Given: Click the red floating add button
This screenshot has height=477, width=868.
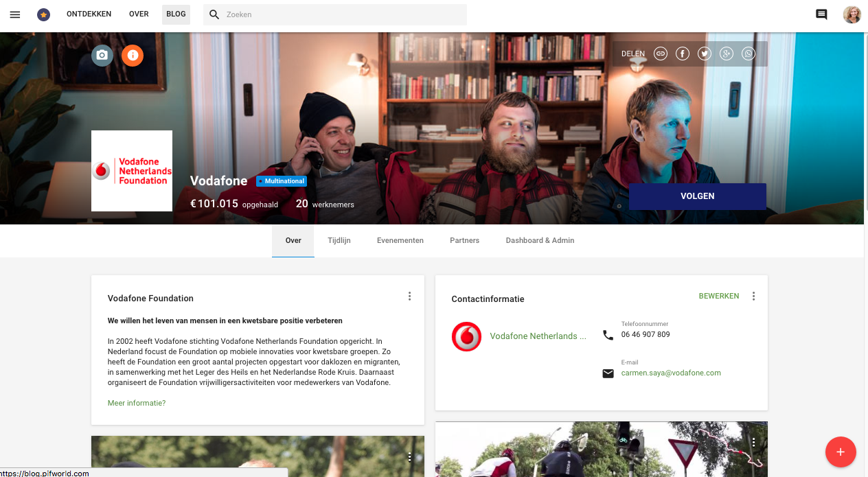Looking at the screenshot, I should tap(841, 452).
